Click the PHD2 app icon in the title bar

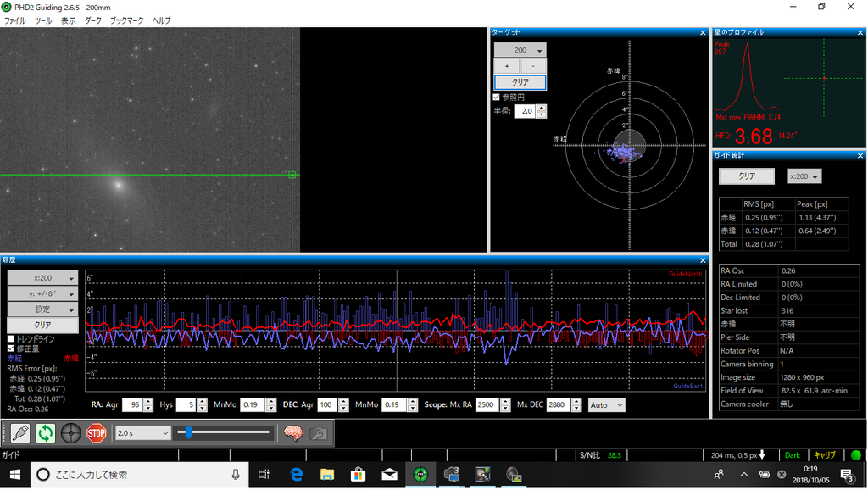pyautogui.click(x=7, y=7)
